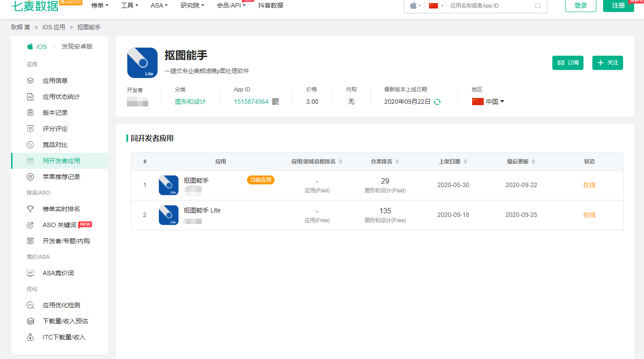
Task: Click the 抠图能手 row 1 app icon
Action: pyautogui.click(x=169, y=185)
